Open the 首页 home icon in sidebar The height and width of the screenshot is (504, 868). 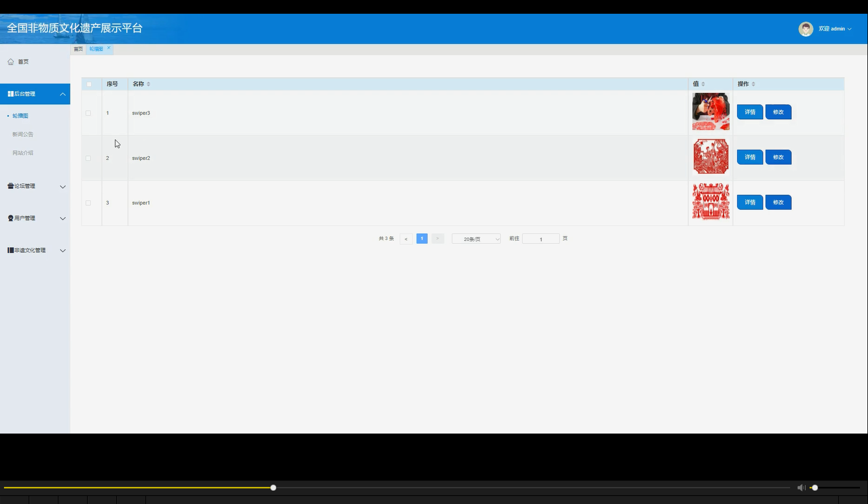click(x=10, y=62)
